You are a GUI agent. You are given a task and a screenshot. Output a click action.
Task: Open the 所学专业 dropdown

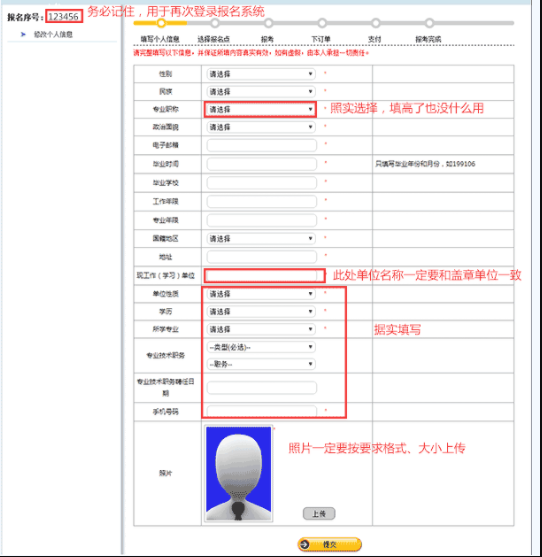point(261,329)
